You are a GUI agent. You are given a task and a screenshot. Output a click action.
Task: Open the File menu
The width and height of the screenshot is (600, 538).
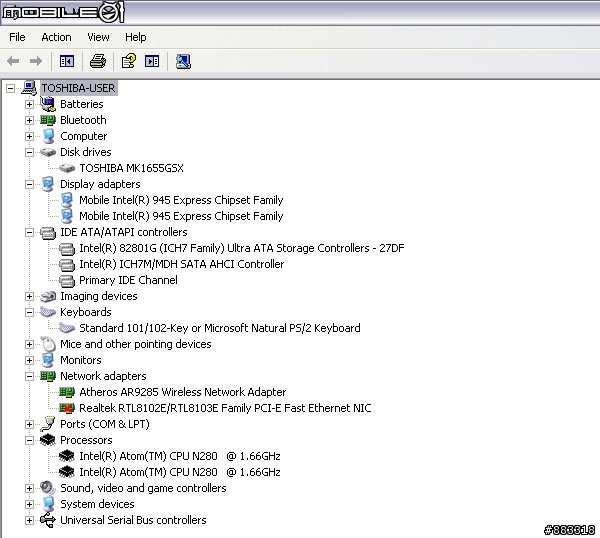point(17,37)
